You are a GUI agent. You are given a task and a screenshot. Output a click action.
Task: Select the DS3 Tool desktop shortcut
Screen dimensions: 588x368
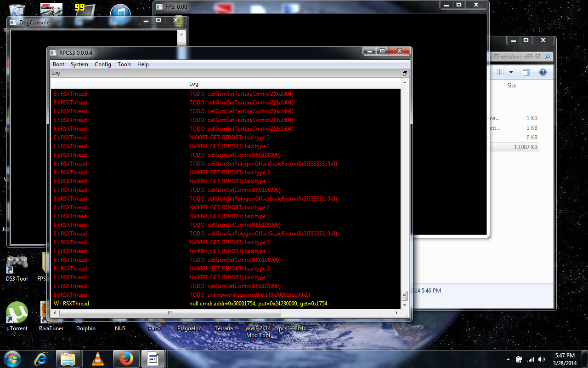click(x=17, y=268)
